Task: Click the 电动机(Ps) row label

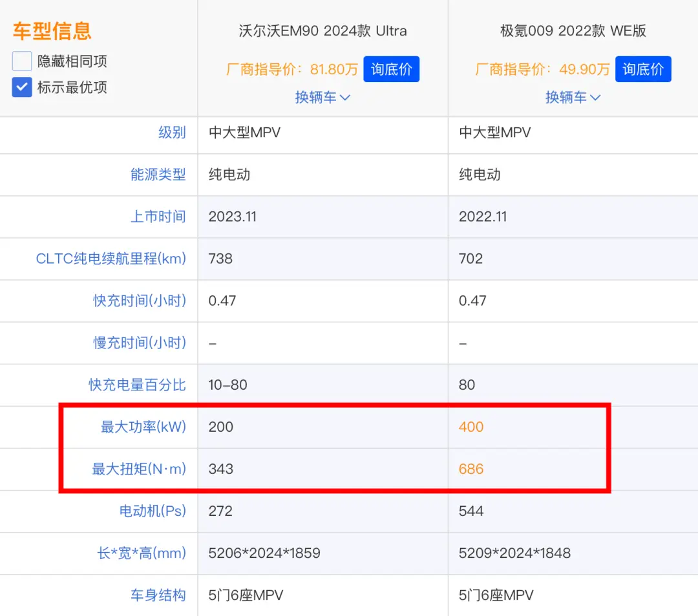Action: tap(153, 511)
